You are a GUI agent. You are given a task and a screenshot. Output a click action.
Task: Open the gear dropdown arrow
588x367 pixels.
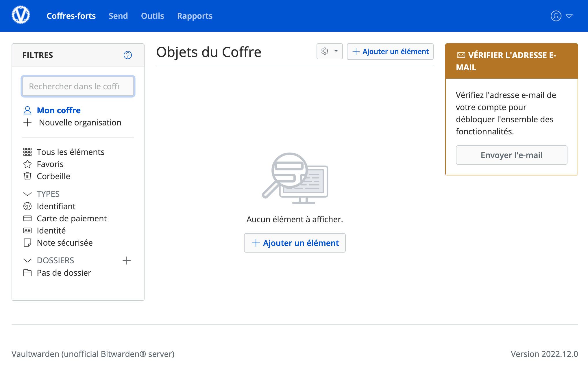tap(336, 51)
